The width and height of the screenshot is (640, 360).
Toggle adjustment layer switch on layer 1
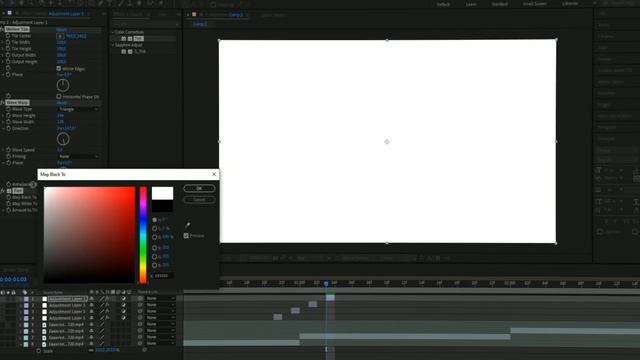pos(123,299)
